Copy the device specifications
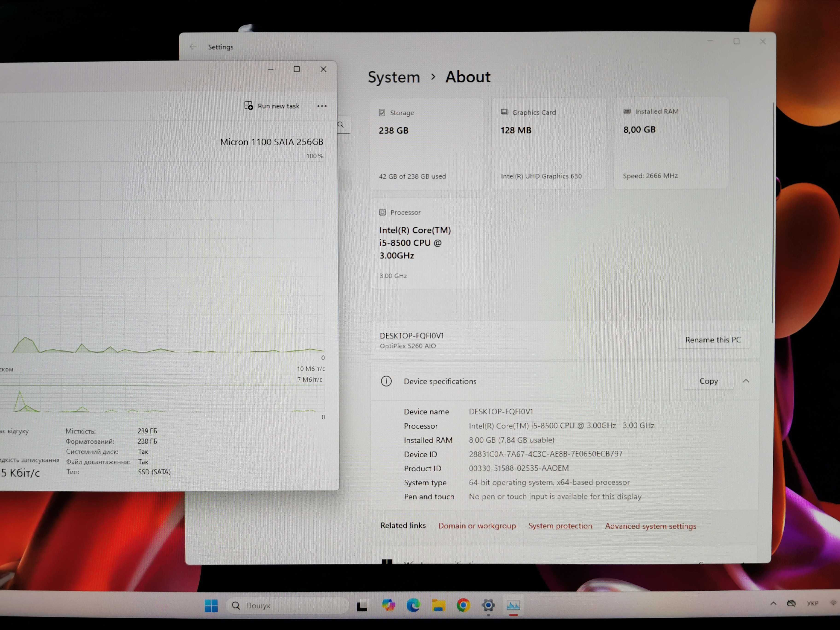Image resolution: width=840 pixels, height=630 pixels. pyautogui.click(x=708, y=381)
